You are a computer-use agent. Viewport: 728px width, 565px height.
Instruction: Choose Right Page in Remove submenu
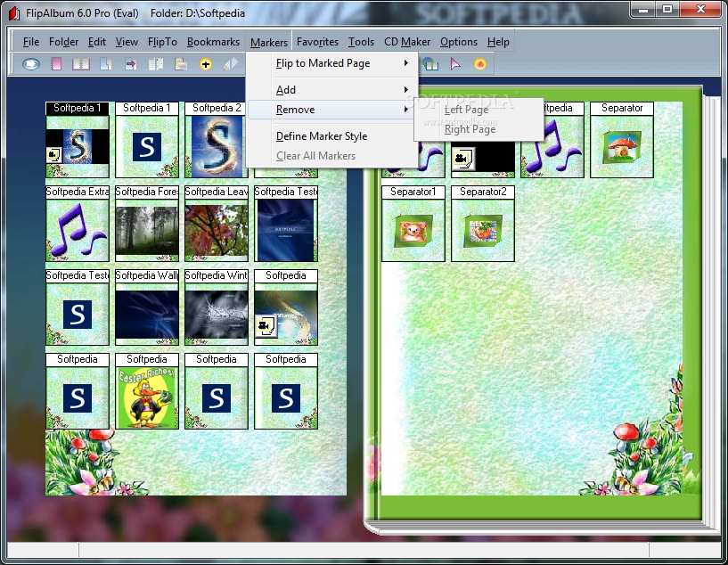(479, 129)
